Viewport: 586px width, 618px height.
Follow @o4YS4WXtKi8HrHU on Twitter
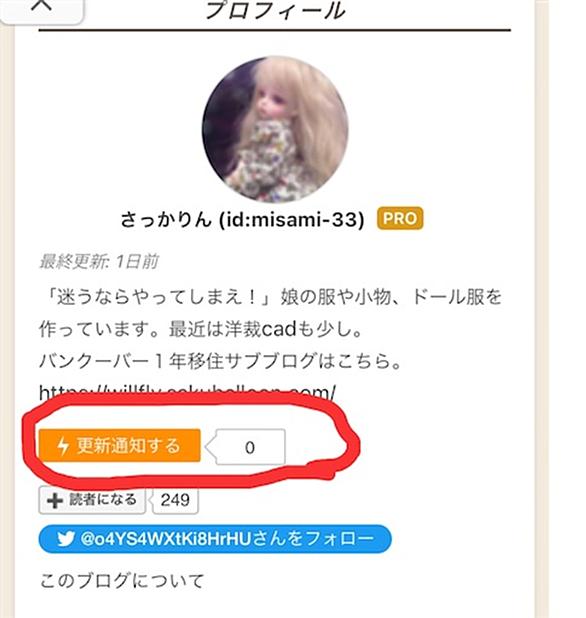pyautogui.click(x=215, y=538)
